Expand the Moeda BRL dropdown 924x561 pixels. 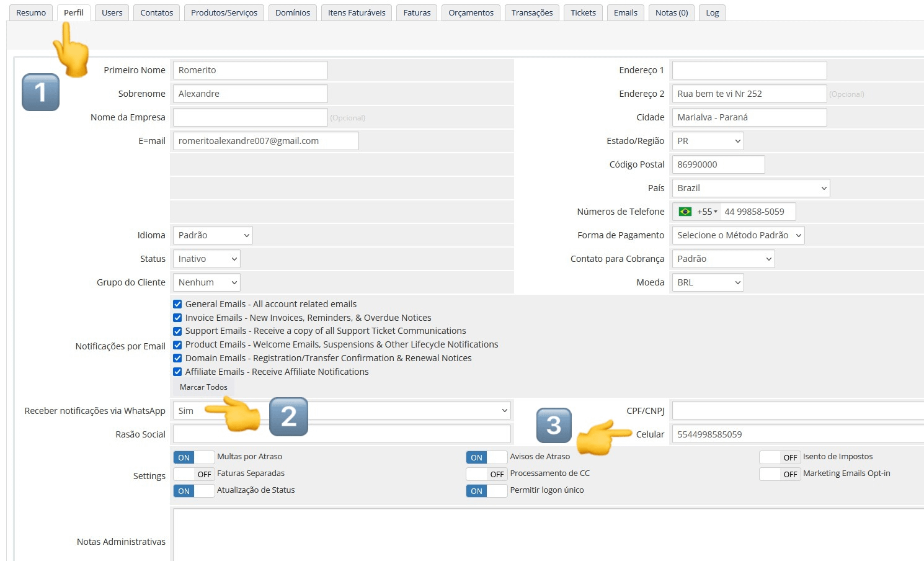coord(708,282)
